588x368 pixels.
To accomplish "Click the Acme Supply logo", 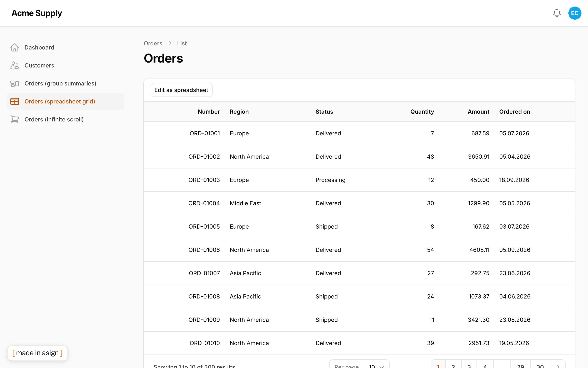I will coord(37,13).
